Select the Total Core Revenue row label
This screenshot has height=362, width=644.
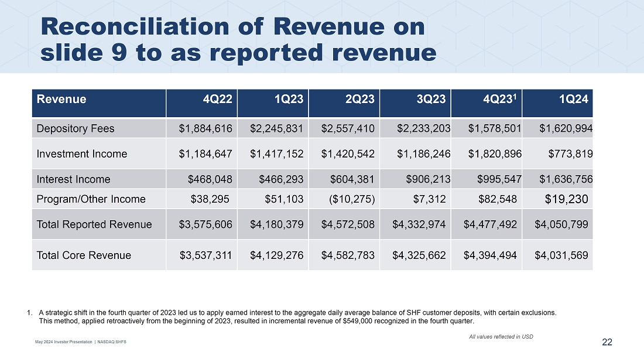click(84, 255)
